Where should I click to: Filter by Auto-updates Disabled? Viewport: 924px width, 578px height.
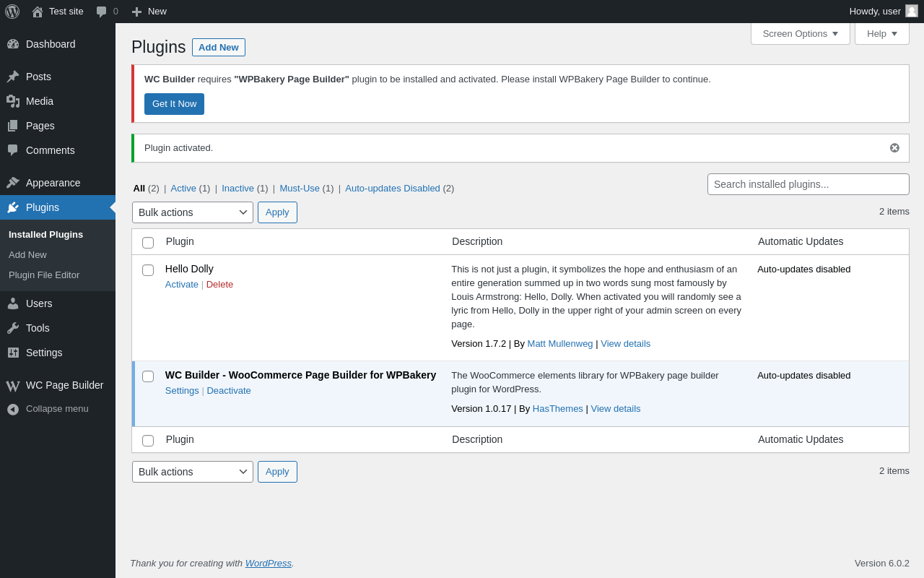393,188
